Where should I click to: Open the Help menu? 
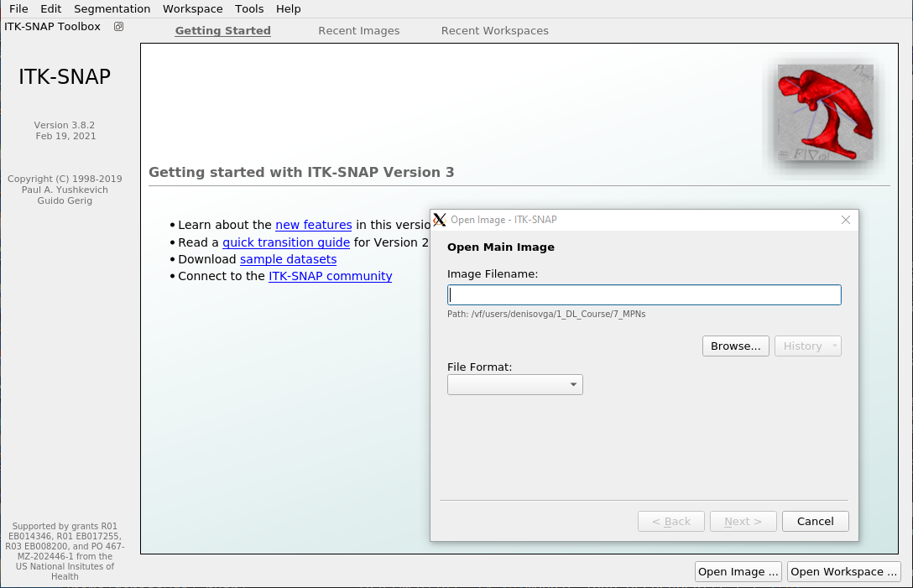click(x=288, y=8)
